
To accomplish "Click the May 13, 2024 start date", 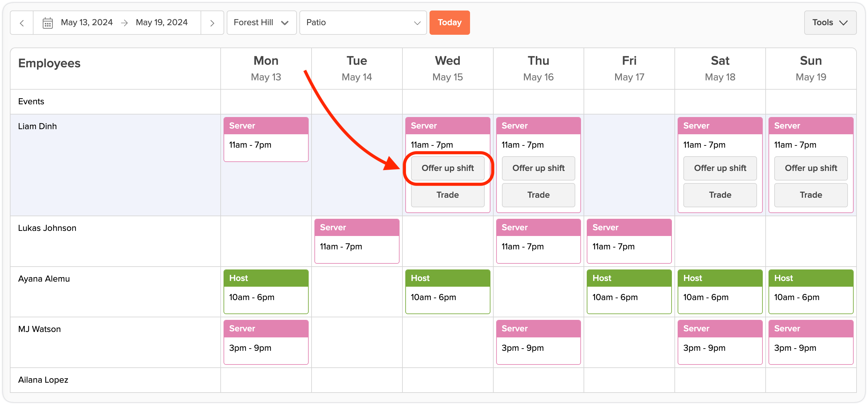I will (87, 23).
